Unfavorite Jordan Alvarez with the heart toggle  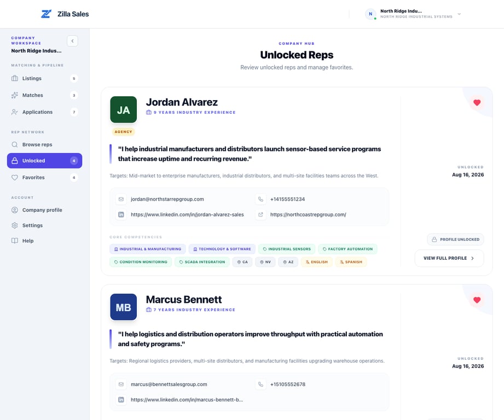pyautogui.click(x=477, y=102)
